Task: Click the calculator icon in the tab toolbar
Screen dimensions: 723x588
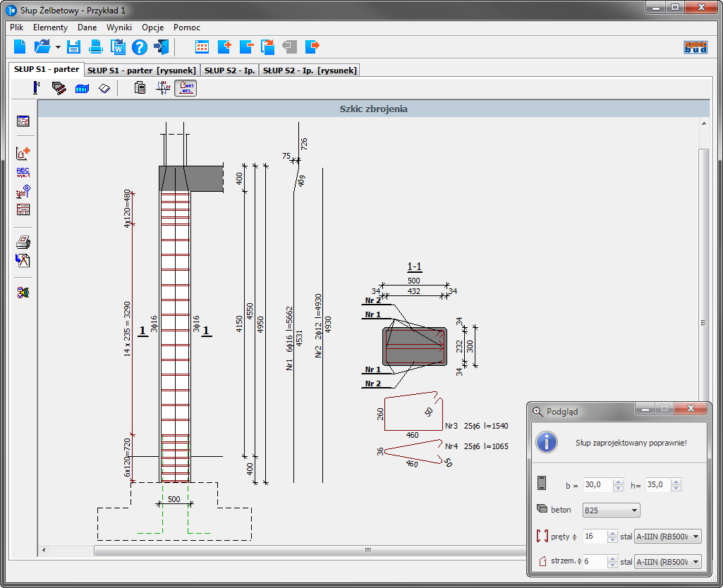Action: coord(140,88)
